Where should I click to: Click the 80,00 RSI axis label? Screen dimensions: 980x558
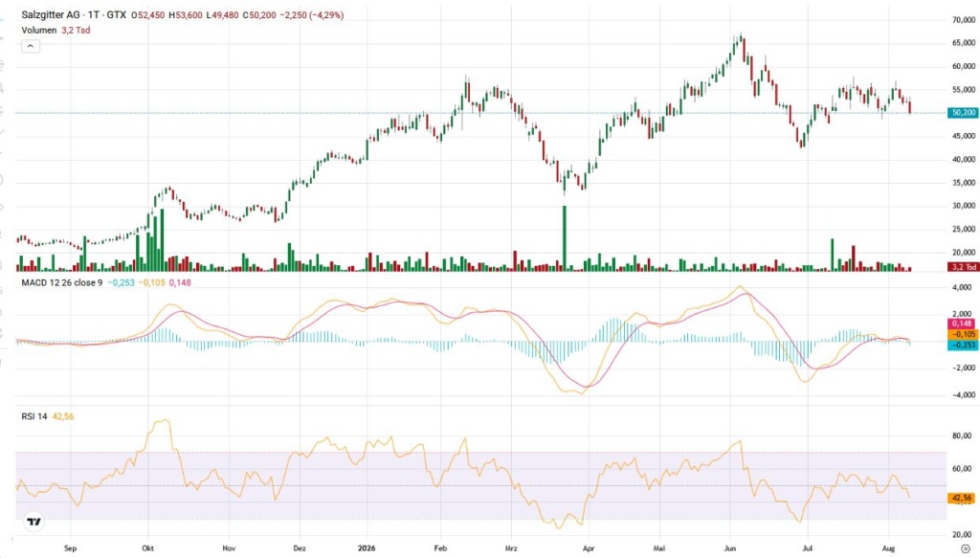click(x=962, y=436)
